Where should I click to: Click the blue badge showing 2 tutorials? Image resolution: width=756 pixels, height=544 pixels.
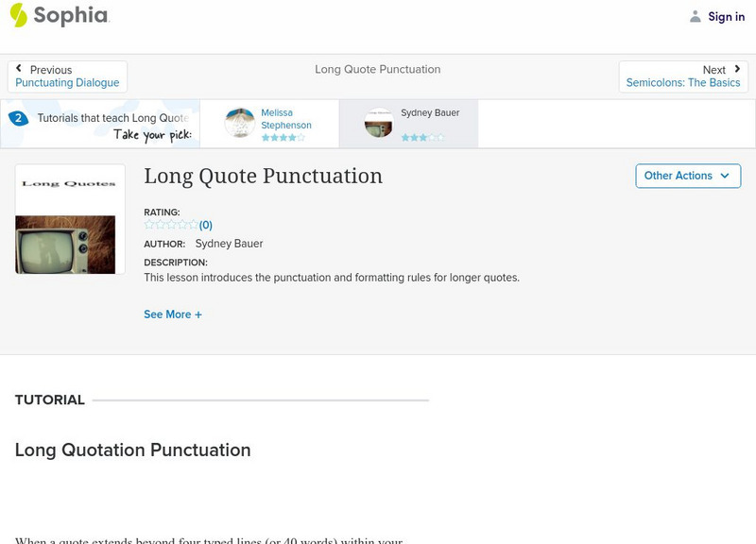click(x=19, y=118)
